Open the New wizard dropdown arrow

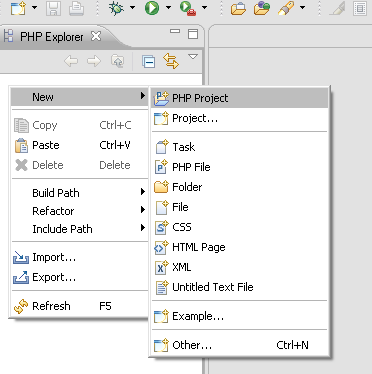[34, 7]
